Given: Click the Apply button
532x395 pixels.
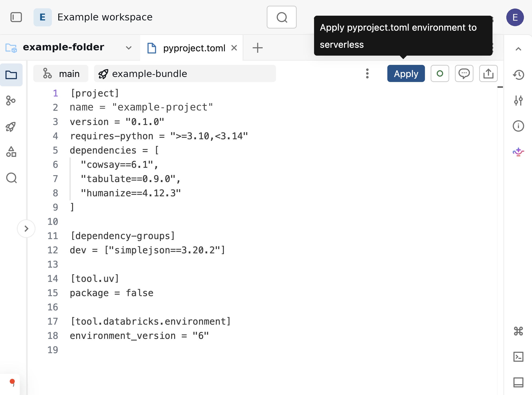Looking at the screenshot, I should 406,73.
